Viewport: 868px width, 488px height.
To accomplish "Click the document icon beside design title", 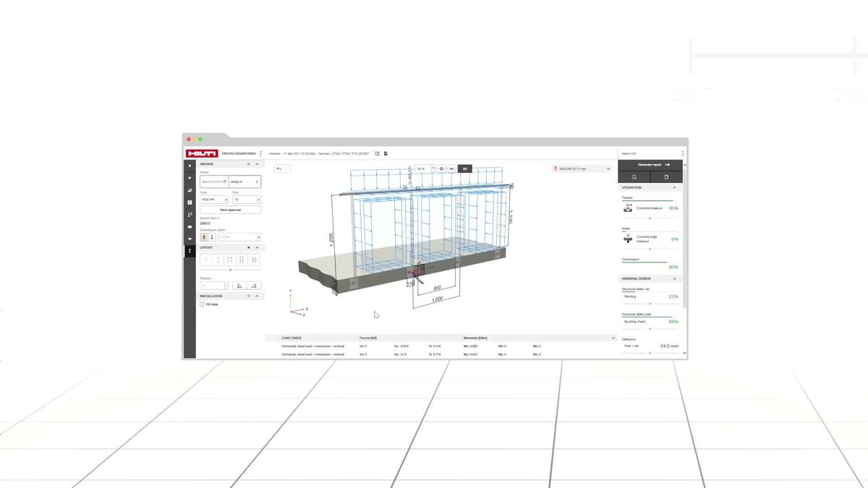I will pos(386,153).
